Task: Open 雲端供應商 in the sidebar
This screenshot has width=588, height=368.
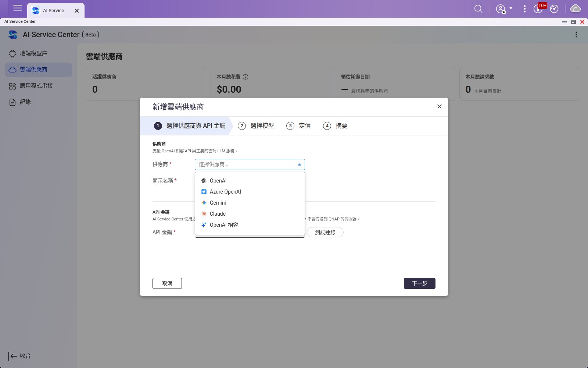Action: pos(39,70)
